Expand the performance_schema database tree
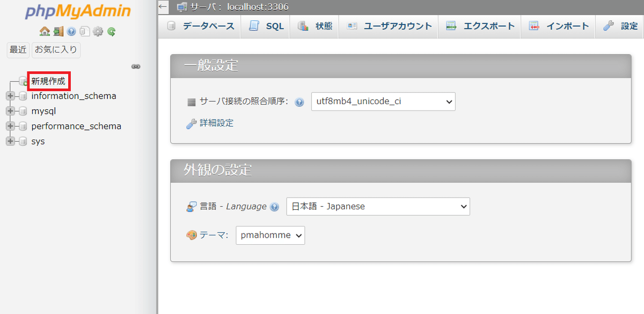This screenshot has height=314, width=644. pyautogui.click(x=10, y=127)
